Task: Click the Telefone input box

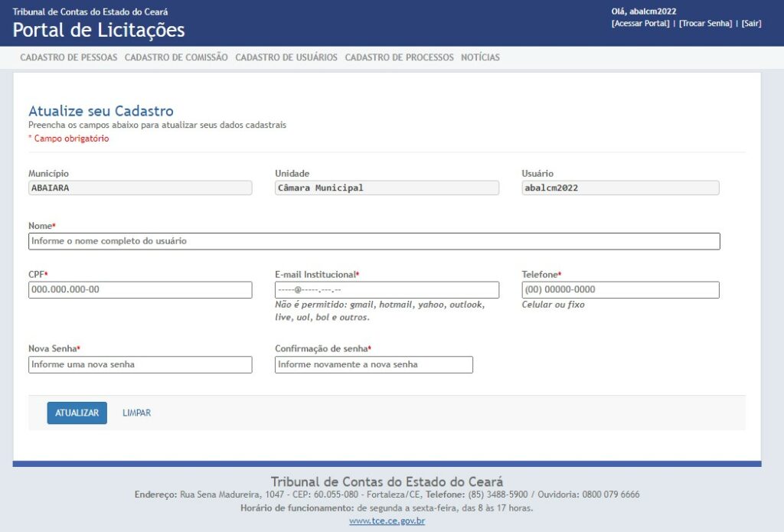Action: coord(620,290)
